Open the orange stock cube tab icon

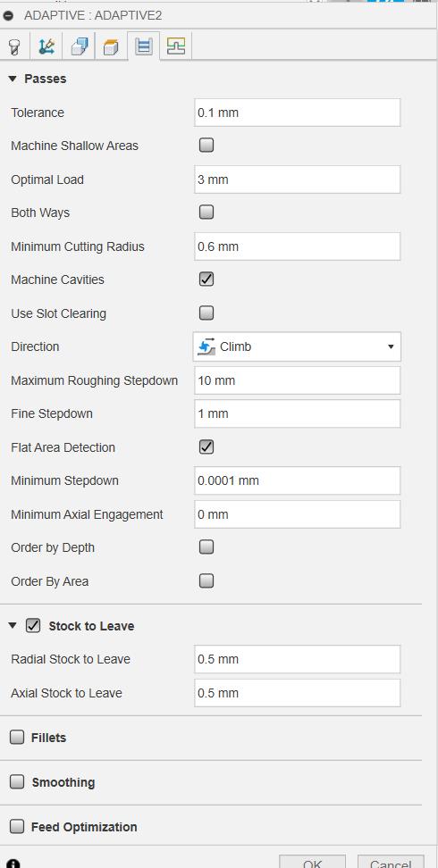tap(112, 46)
